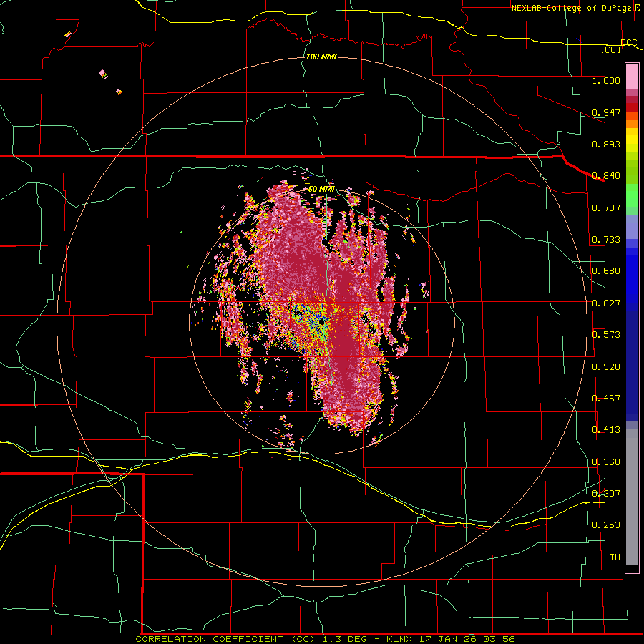The height and width of the screenshot is (644, 644).
Task: Click the KLNX station identifier in the caption
Action: coord(401,639)
